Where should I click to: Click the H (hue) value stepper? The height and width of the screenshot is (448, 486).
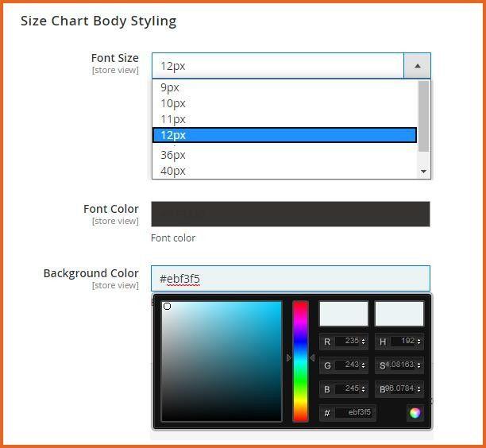[419, 342]
